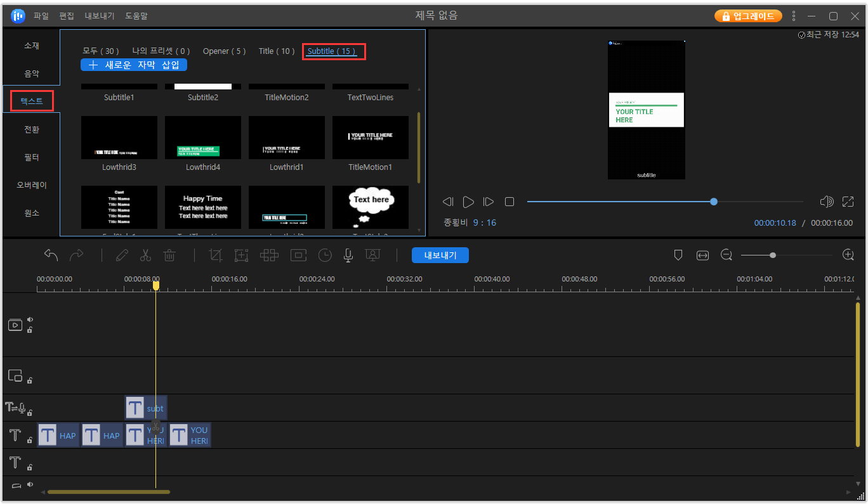Switch to the Opener ( 5 ) tab
Screen dimensions: 868x504
(x=224, y=51)
